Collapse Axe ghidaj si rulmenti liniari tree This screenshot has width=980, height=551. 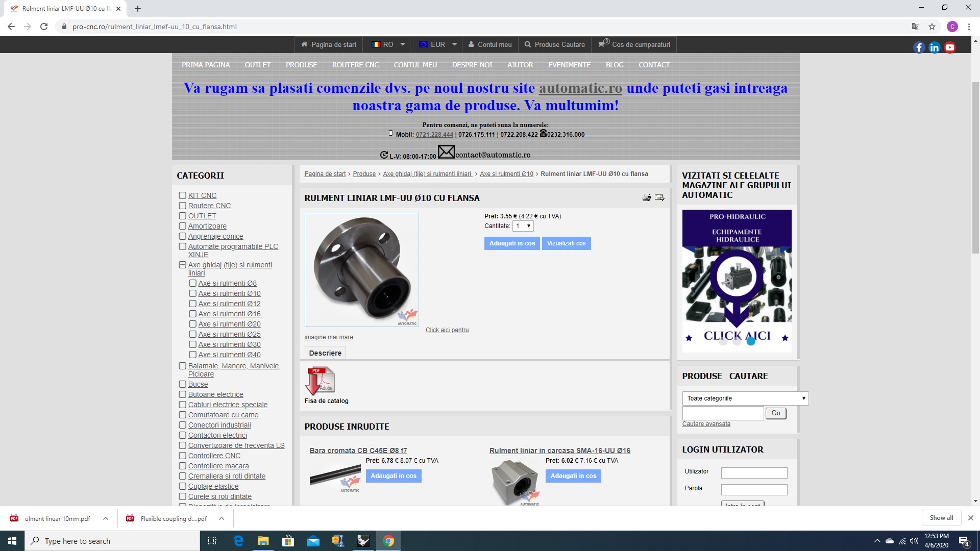tap(182, 265)
